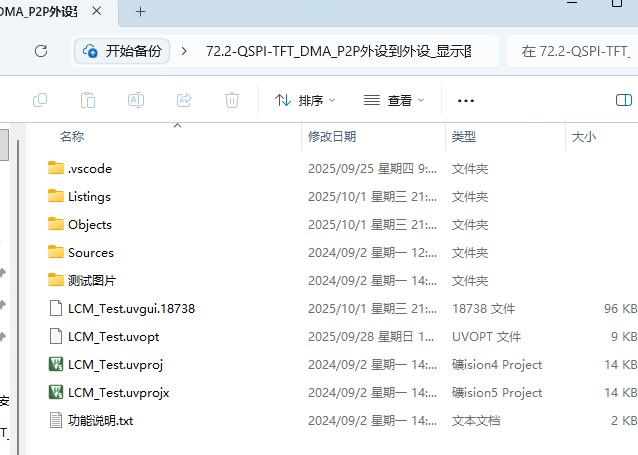
Task: Open the 查看 view dropdown
Action: (393, 100)
